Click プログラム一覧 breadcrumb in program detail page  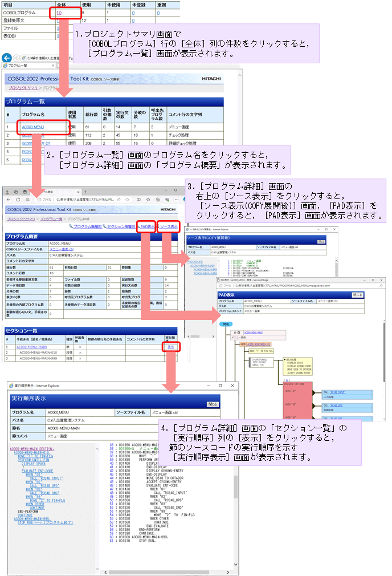click(51, 219)
